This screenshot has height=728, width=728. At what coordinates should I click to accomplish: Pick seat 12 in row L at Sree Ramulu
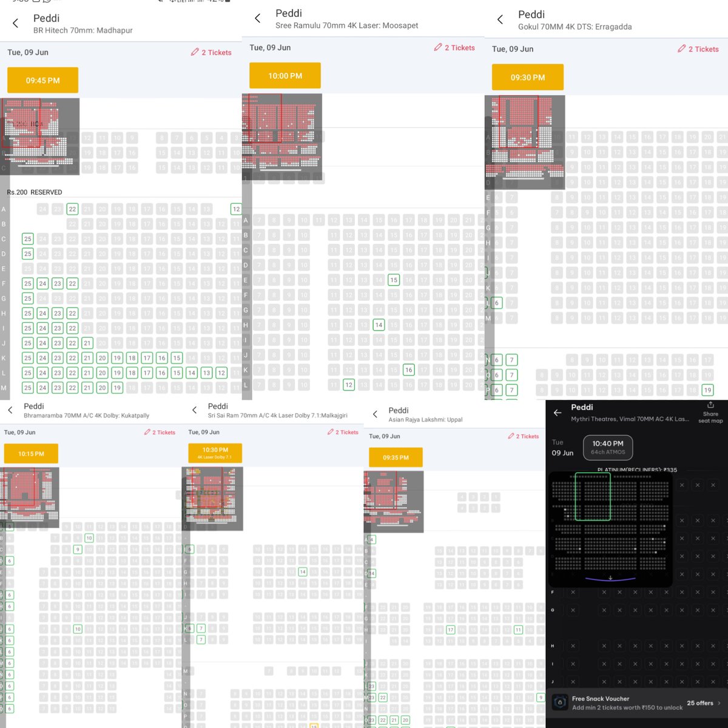pos(349,385)
